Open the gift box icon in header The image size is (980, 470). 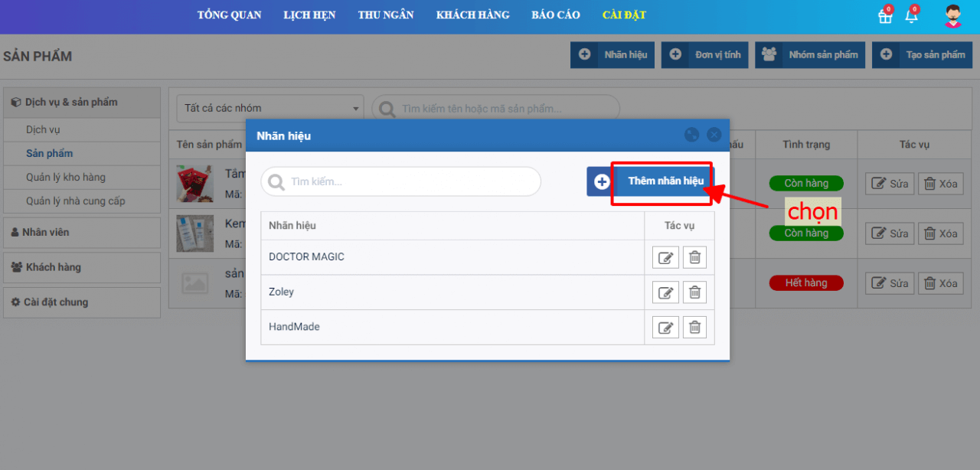[885, 16]
